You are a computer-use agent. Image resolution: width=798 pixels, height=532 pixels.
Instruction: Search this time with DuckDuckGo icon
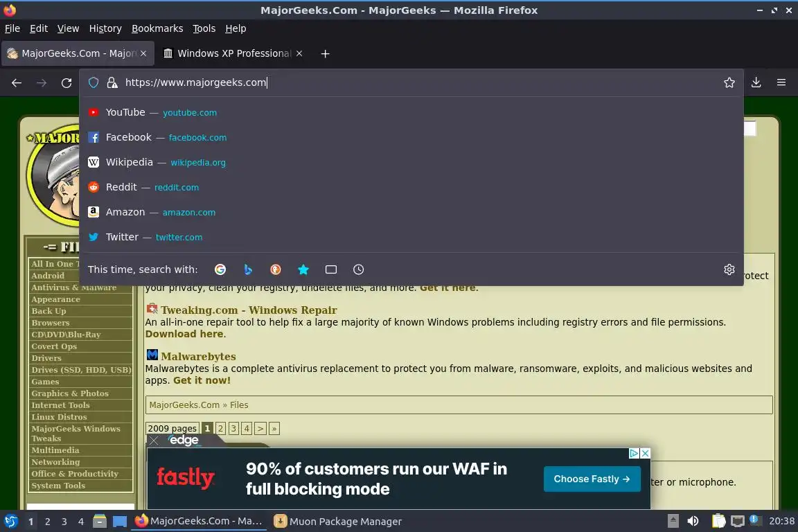pos(275,269)
